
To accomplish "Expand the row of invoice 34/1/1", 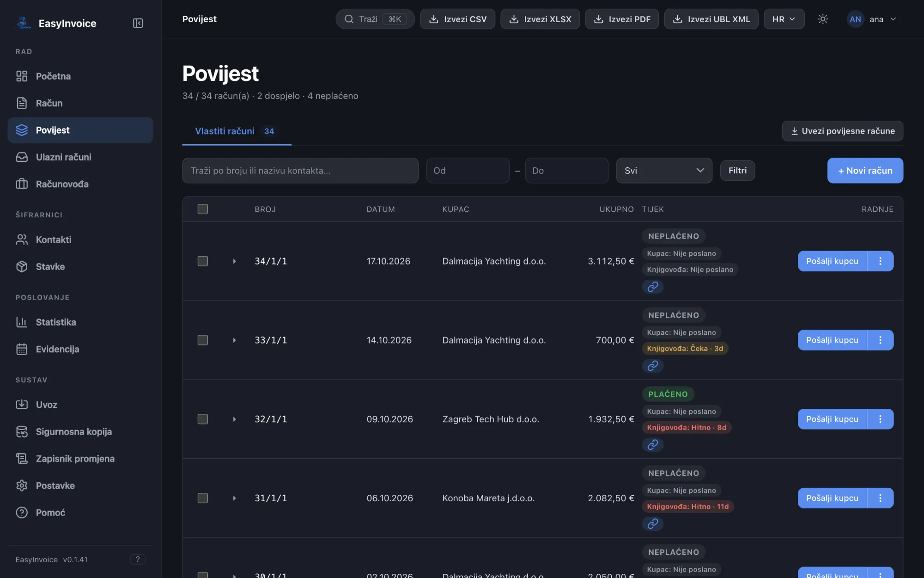I will point(234,261).
